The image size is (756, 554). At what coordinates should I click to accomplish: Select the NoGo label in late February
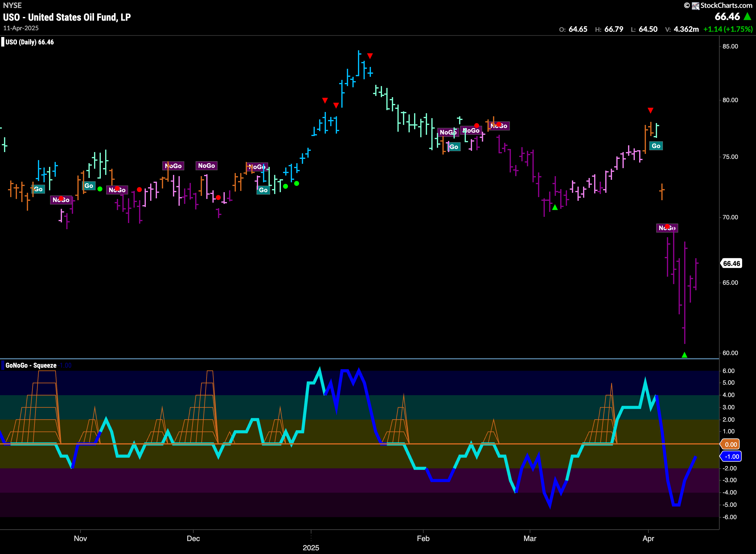click(x=499, y=126)
